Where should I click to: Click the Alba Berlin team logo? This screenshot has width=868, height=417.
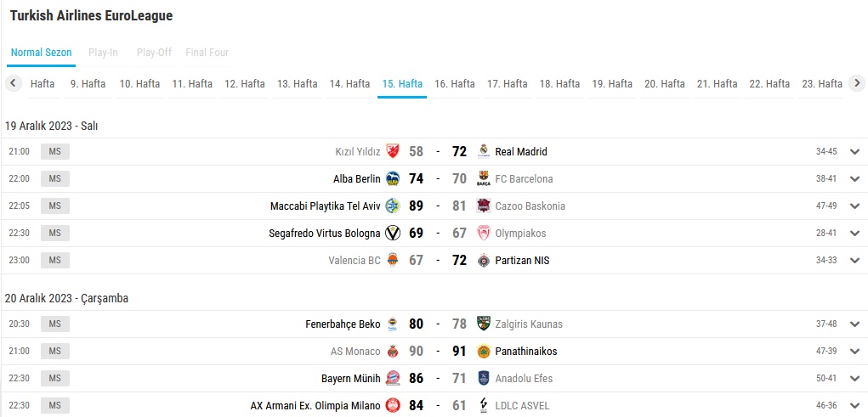pos(392,179)
